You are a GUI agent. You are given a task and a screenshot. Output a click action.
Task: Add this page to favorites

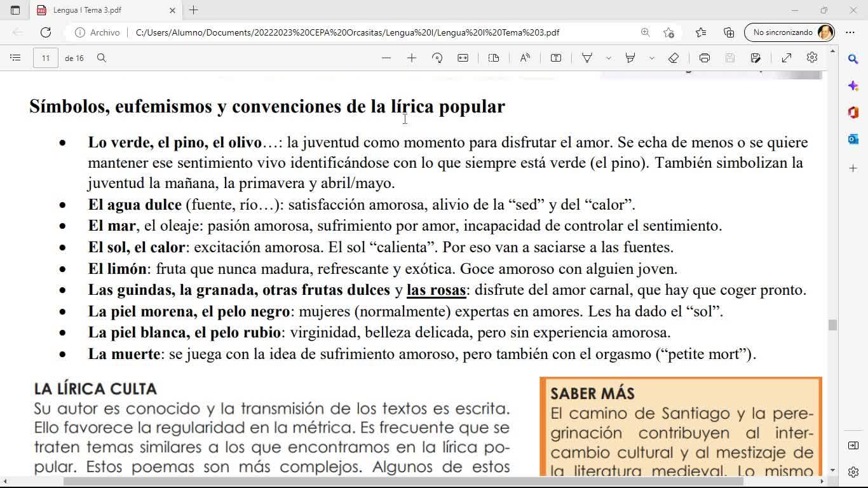pos(668,32)
